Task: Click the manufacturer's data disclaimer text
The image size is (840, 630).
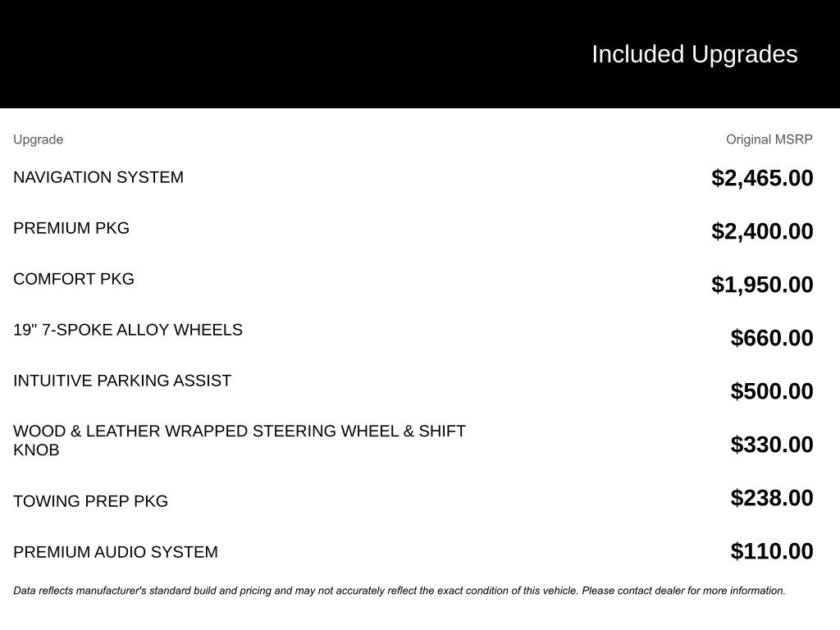Action: pyautogui.click(x=399, y=591)
